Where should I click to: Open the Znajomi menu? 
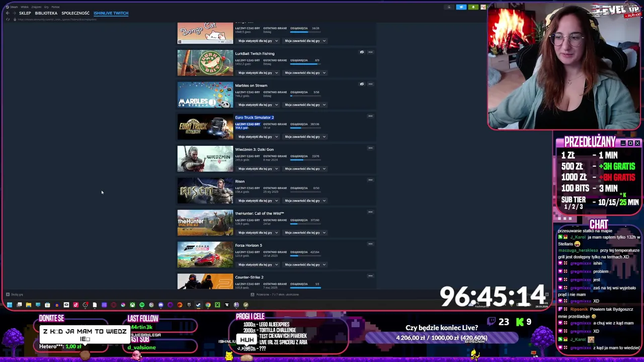(x=36, y=7)
